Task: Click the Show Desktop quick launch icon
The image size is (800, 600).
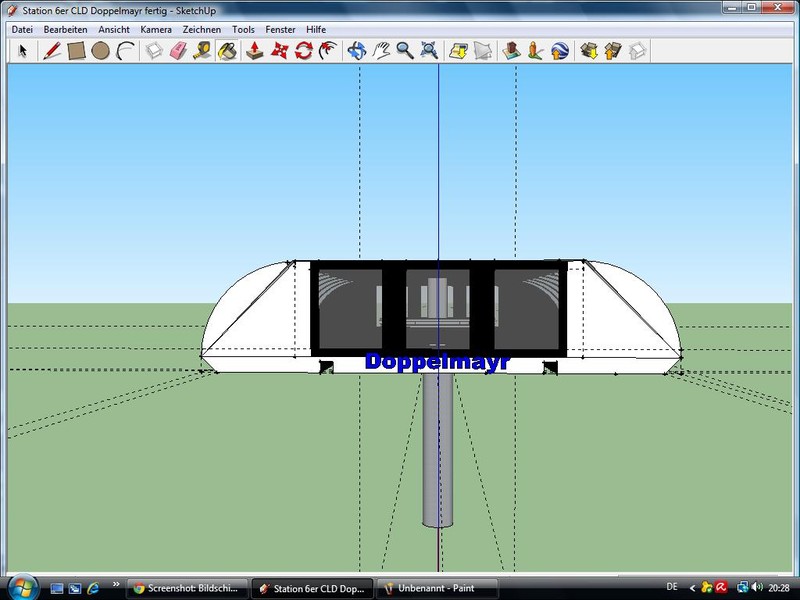Action: click(x=57, y=588)
